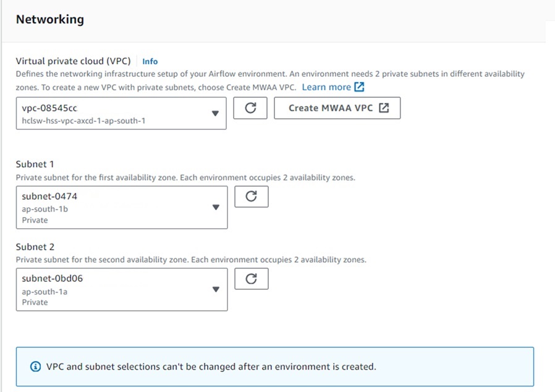Click the Subnet 1 field label
The height and width of the screenshot is (392, 555).
[35, 164]
